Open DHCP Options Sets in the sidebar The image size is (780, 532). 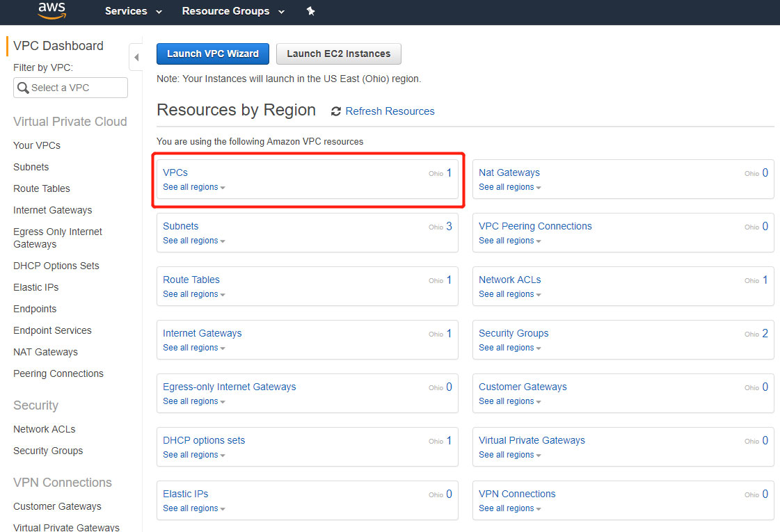click(56, 266)
